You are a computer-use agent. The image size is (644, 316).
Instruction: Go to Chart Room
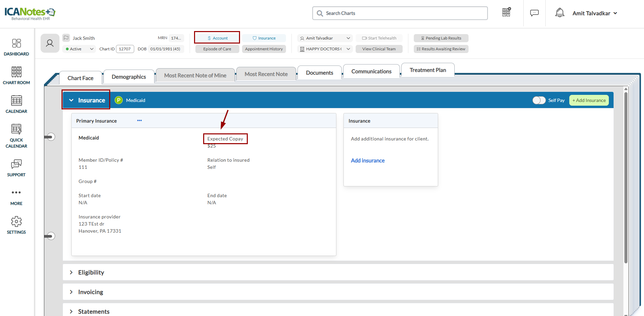[16, 75]
